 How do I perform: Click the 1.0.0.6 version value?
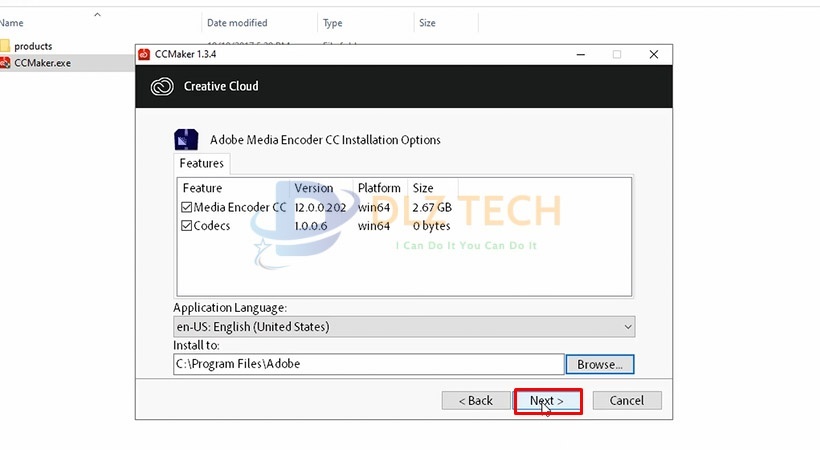click(x=311, y=226)
